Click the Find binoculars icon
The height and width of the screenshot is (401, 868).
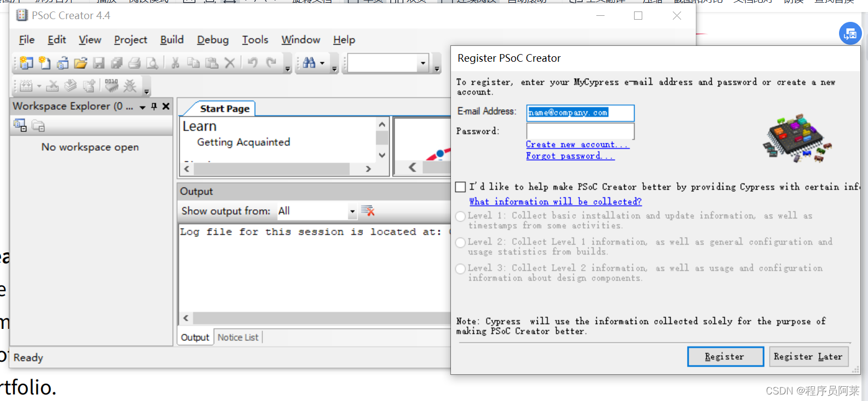309,63
